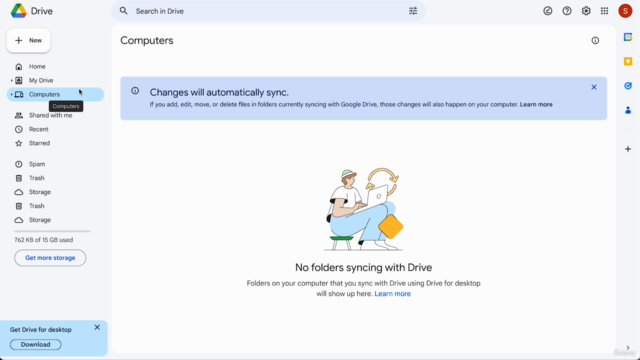The image size is (640, 360).
Task: Click the storage usage bar
Action: 52,231
